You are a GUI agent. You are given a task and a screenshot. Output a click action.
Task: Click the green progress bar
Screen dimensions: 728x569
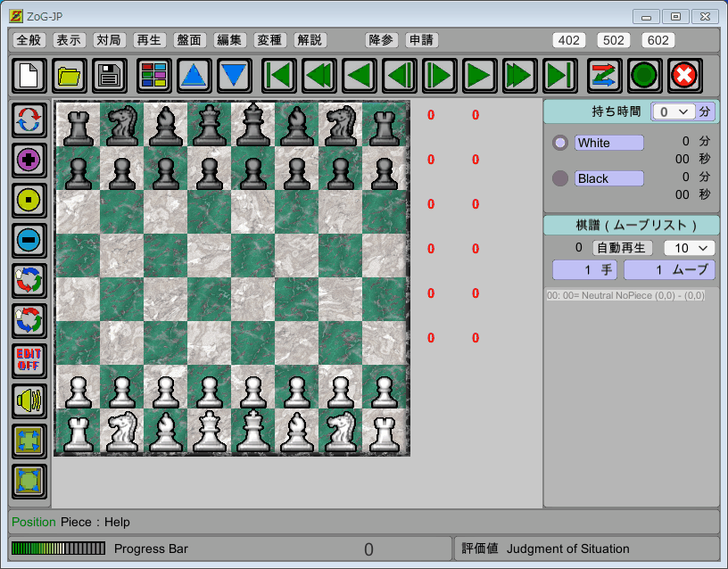[58, 548]
